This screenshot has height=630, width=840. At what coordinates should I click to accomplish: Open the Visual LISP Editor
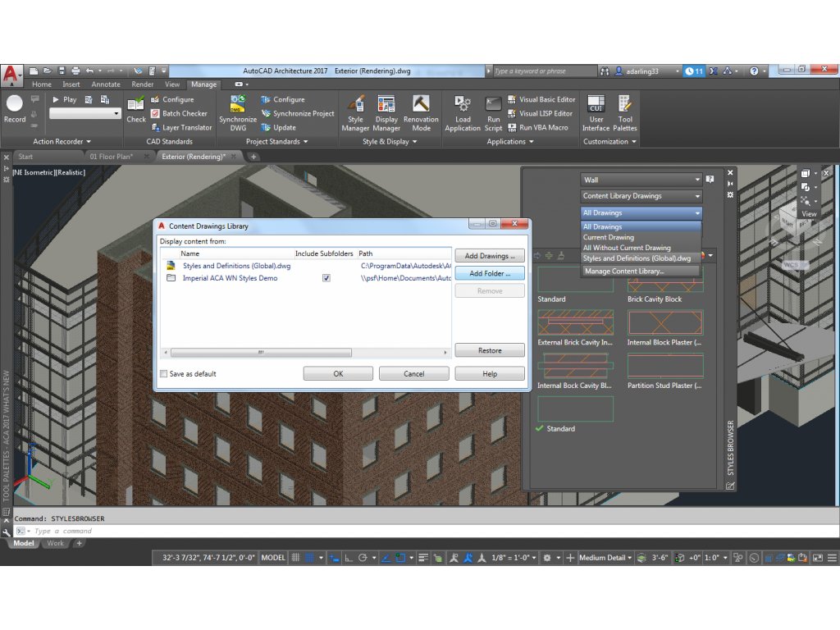540,113
